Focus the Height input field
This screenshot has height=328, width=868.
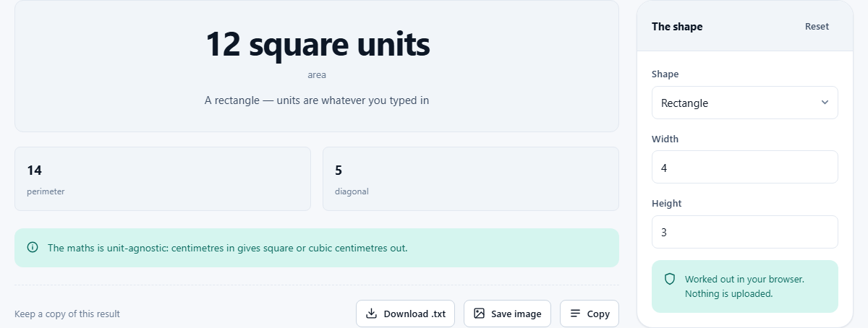click(744, 232)
